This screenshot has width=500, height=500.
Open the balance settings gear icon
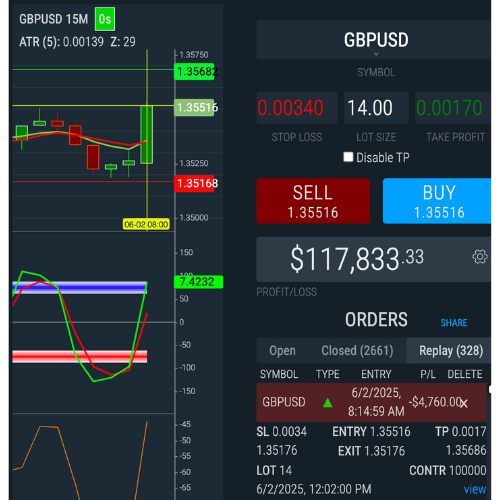tap(480, 257)
